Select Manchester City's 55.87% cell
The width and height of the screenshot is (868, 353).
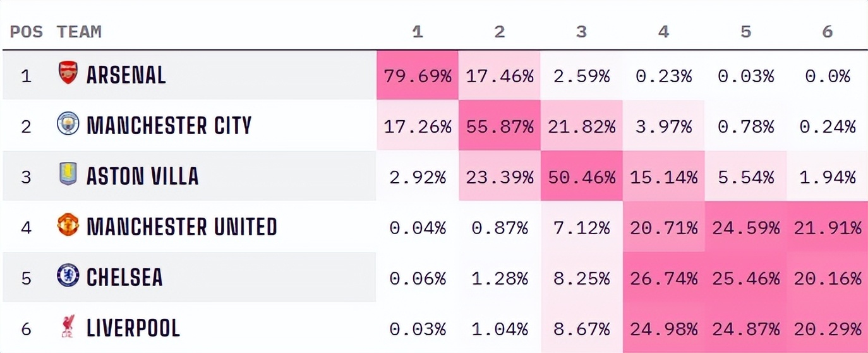coord(500,127)
